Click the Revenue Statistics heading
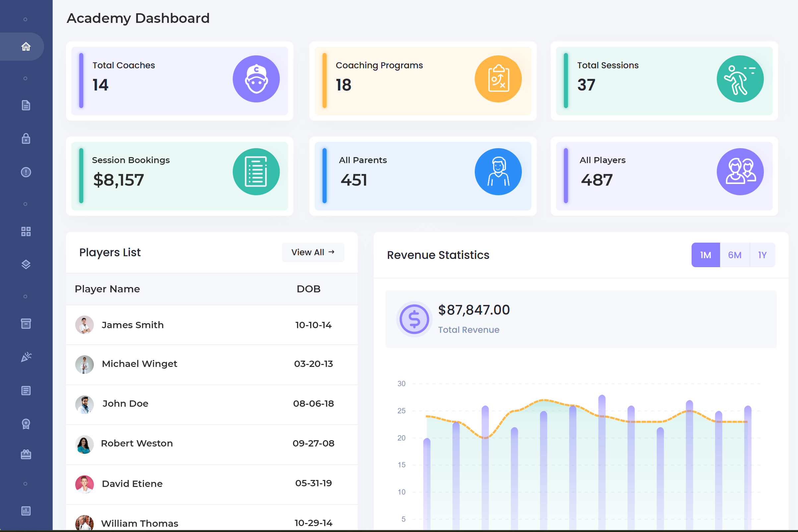Screen dimensions: 798x532 coord(438,255)
